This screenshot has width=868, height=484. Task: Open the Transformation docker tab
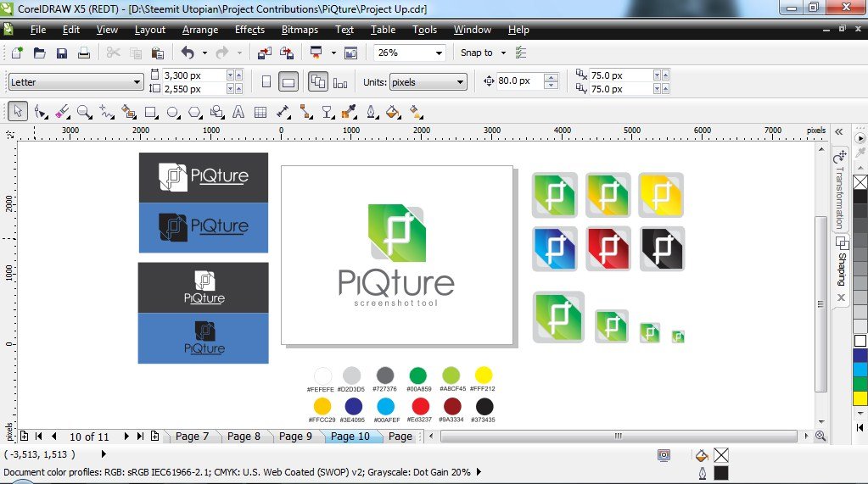[840, 190]
